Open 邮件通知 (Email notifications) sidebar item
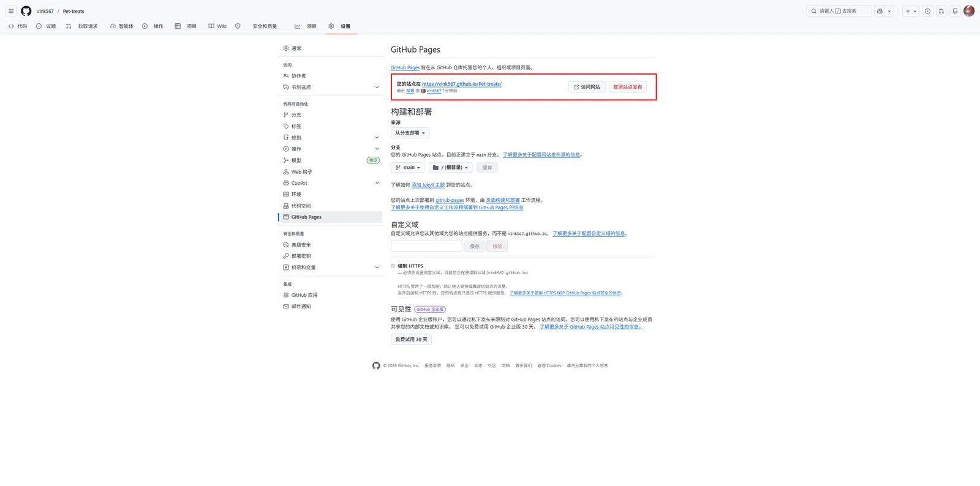 [331, 306]
